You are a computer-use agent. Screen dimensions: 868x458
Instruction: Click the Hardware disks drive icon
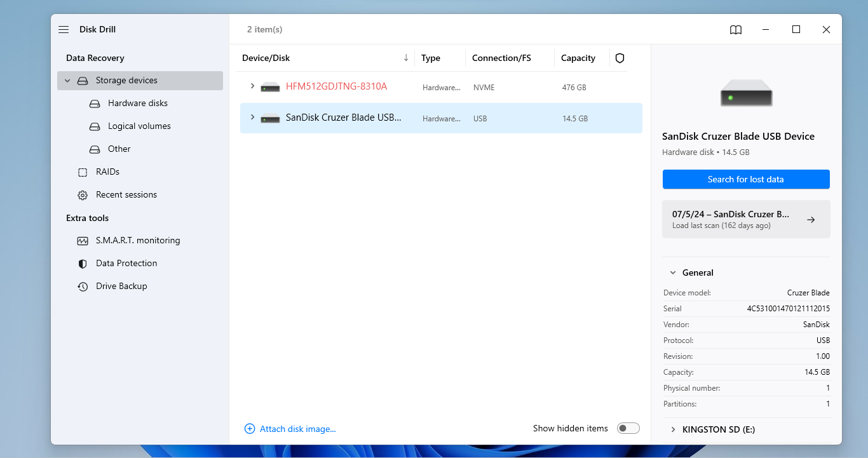(95, 104)
